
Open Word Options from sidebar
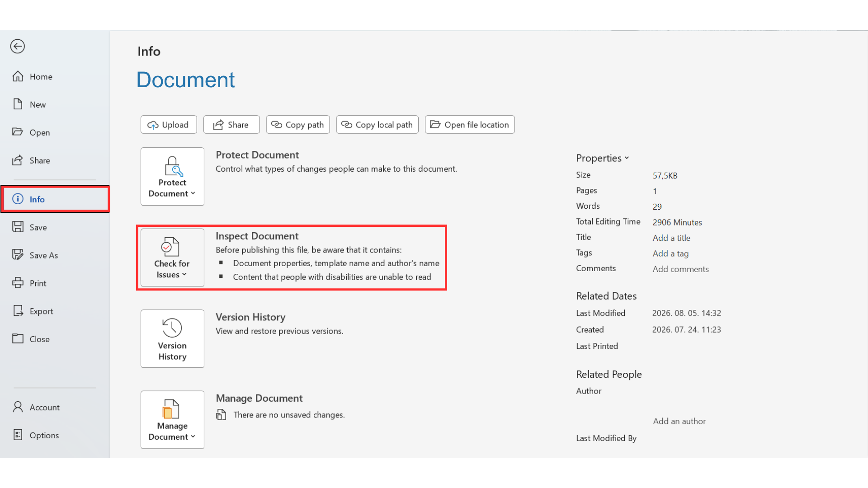pos(55,435)
